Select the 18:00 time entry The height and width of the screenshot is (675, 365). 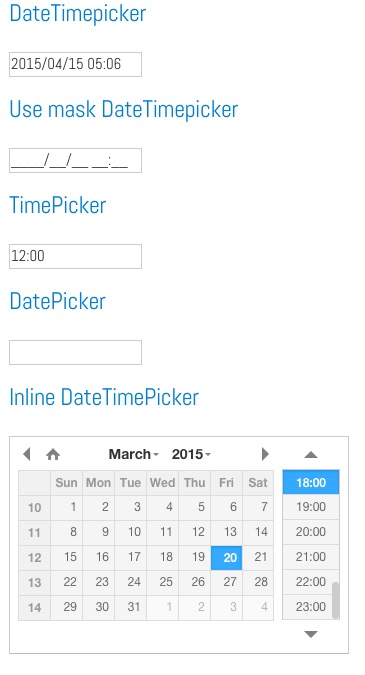pyautogui.click(x=311, y=482)
